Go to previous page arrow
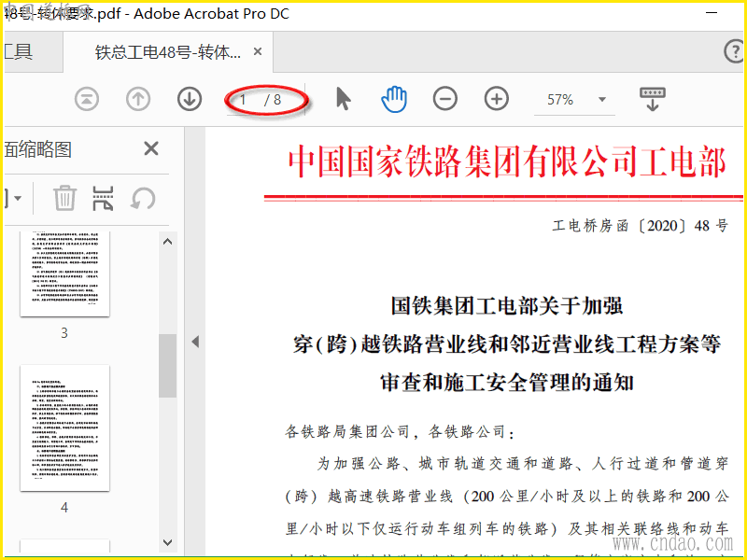 click(x=138, y=100)
